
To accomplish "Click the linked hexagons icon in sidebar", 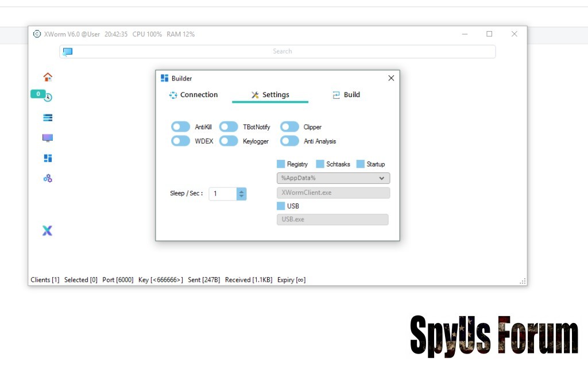I will (48, 178).
